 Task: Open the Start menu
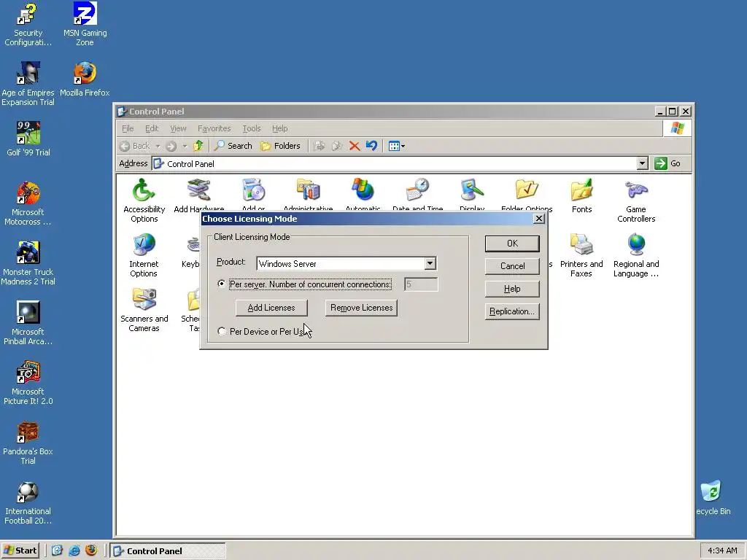coord(20,551)
